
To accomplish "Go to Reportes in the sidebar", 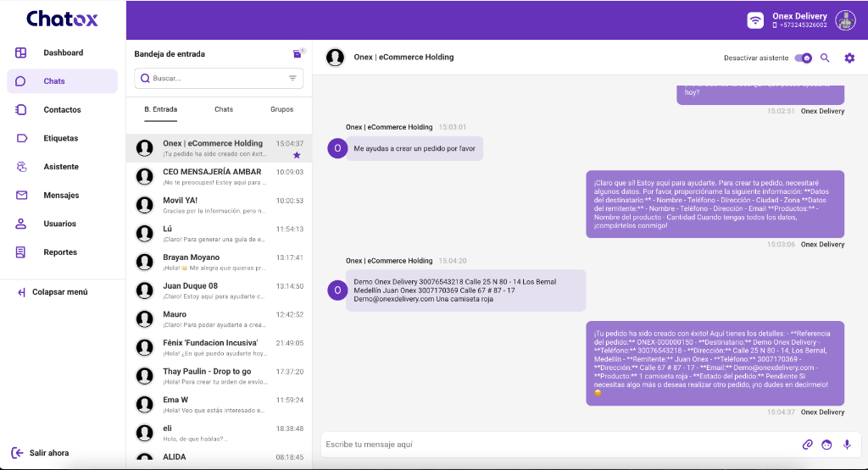I will click(60, 252).
